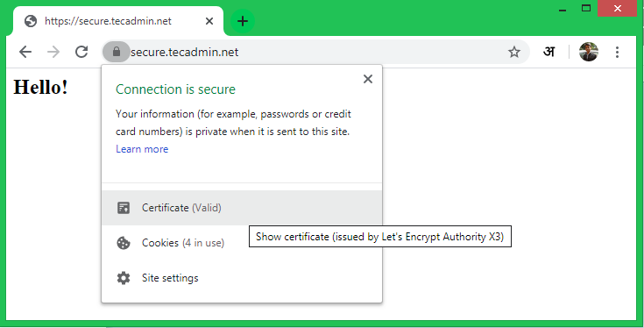Open a new tab with plus button
Image resolution: width=644 pixels, height=328 pixels.
[243, 21]
